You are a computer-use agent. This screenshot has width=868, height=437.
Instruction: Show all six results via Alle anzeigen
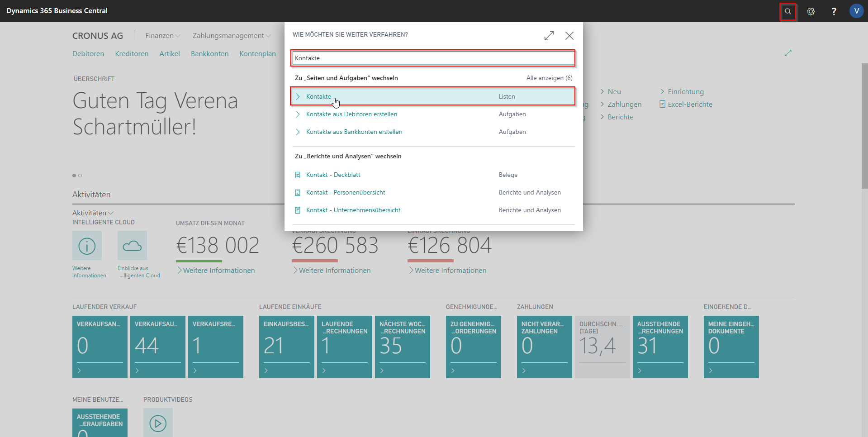[549, 78]
